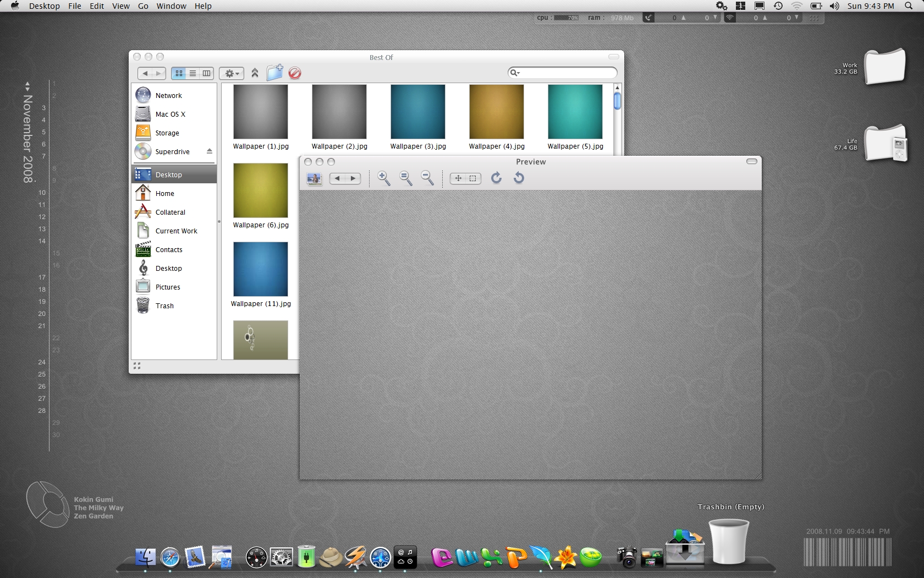Image resolution: width=924 pixels, height=578 pixels.
Task: Click the zoom in magnifier in Preview
Action: click(383, 178)
